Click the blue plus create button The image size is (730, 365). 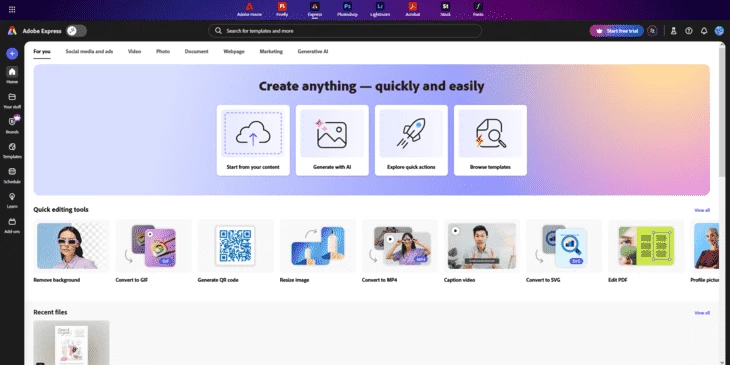[12, 54]
